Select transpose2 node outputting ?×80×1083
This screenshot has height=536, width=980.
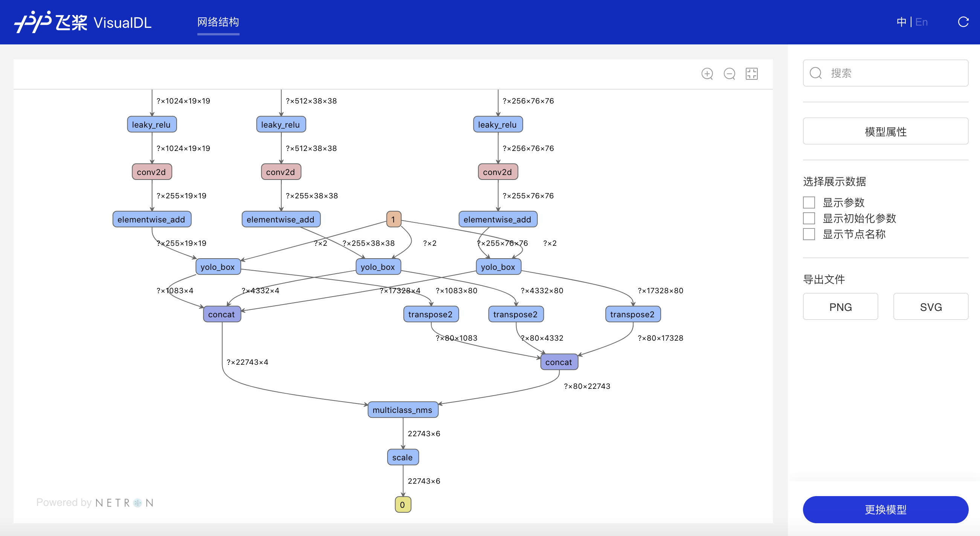point(430,314)
